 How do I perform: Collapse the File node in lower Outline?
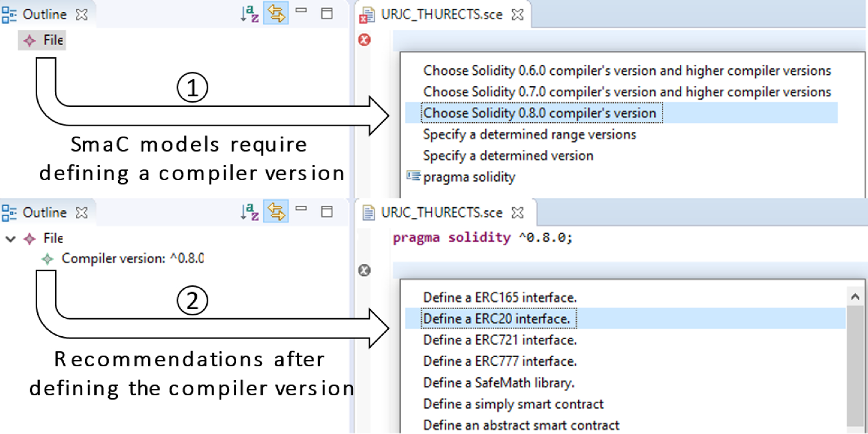(10, 238)
